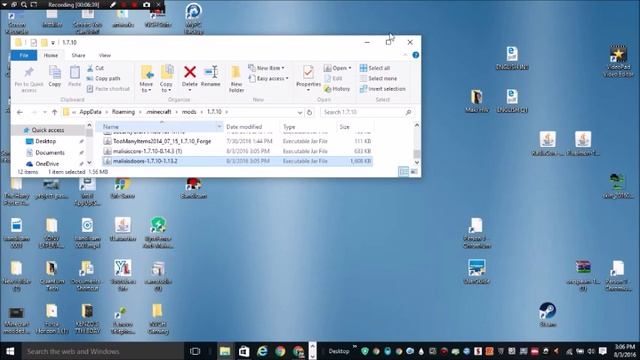Open the Action Center notification icon
The image size is (640, 360).
point(602,351)
